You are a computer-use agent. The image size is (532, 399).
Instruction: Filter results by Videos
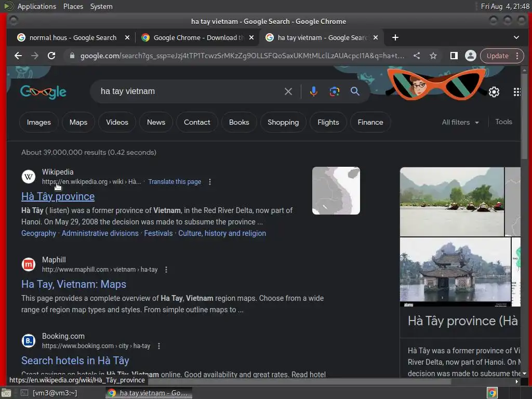tap(117, 122)
